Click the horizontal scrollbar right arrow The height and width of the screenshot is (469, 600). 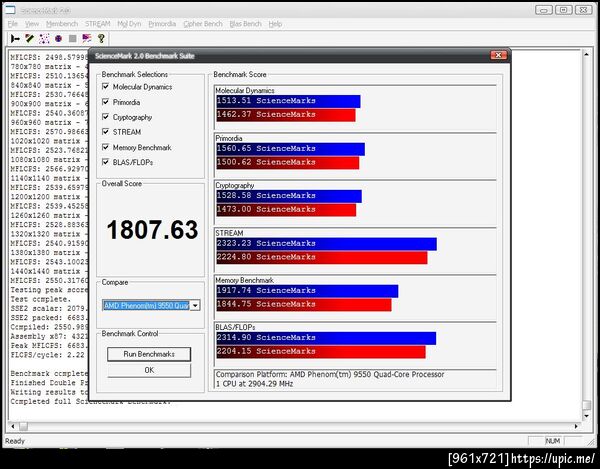pos(576,426)
